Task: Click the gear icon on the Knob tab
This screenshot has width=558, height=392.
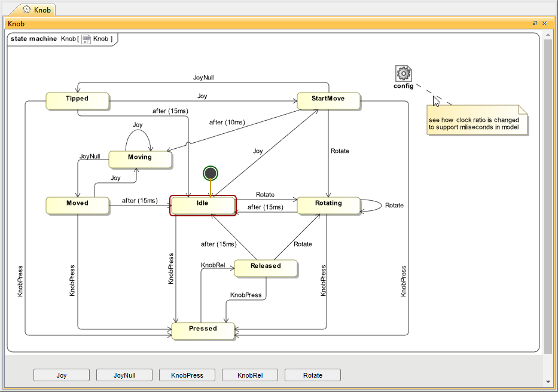Action: point(27,10)
